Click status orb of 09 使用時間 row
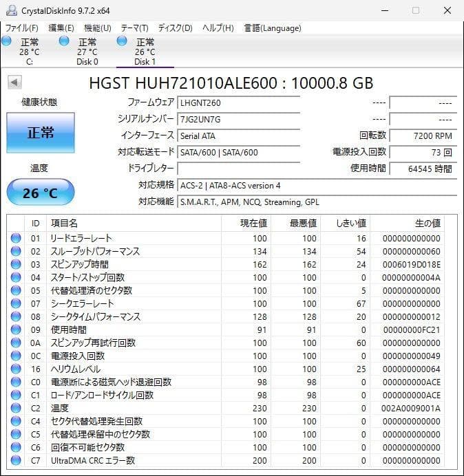Viewport: 464px width, 476px height. pos(16,329)
